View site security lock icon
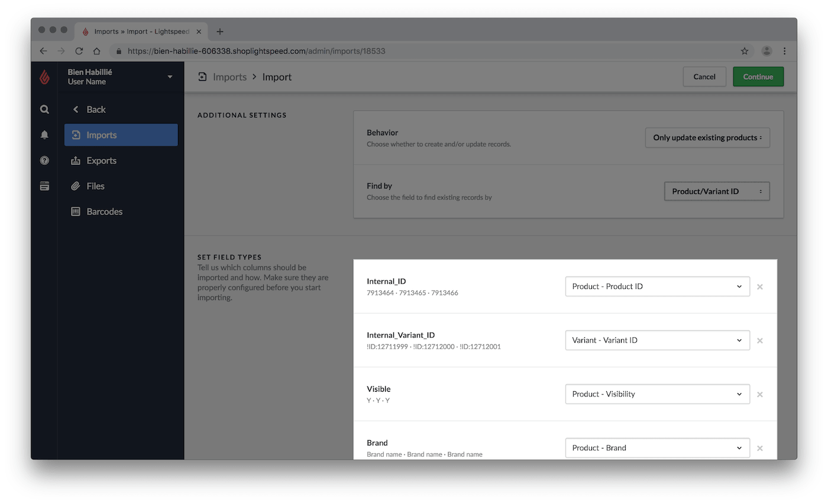The image size is (828, 504). point(119,51)
